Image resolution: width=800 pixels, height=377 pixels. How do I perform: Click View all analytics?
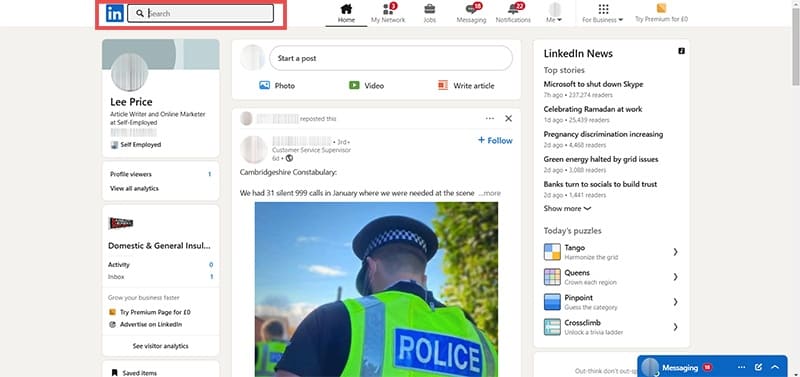[x=134, y=188]
